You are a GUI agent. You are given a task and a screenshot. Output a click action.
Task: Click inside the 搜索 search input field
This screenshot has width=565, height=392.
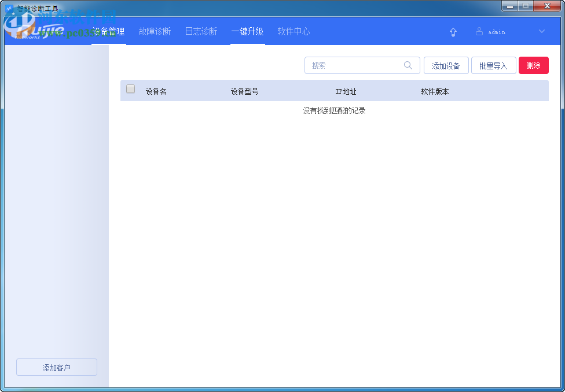[353, 65]
